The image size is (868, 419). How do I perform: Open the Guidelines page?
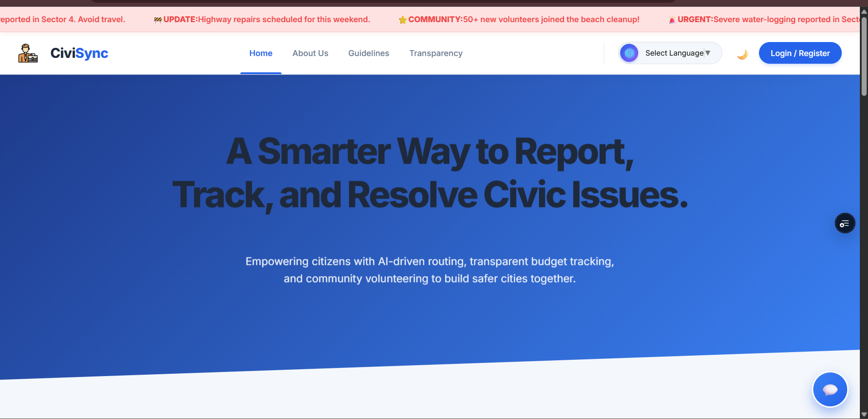[369, 53]
